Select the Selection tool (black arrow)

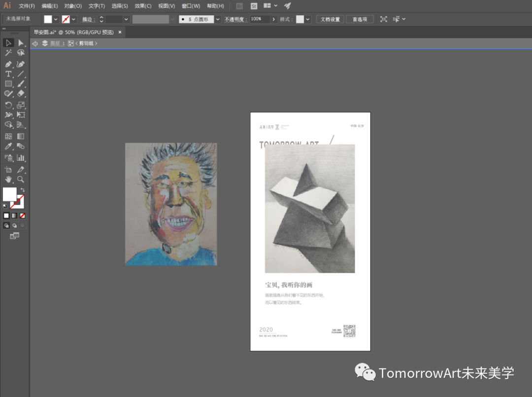click(8, 43)
